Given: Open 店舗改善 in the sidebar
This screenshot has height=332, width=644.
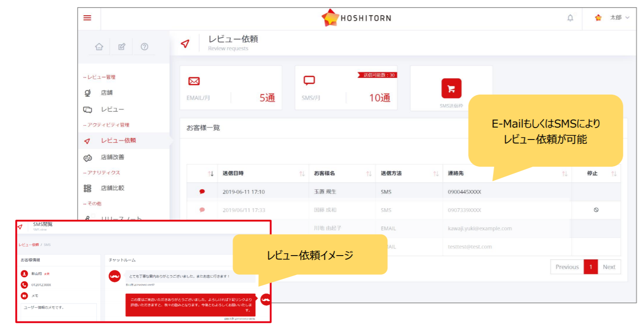Looking at the screenshot, I should (x=112, y=157).
